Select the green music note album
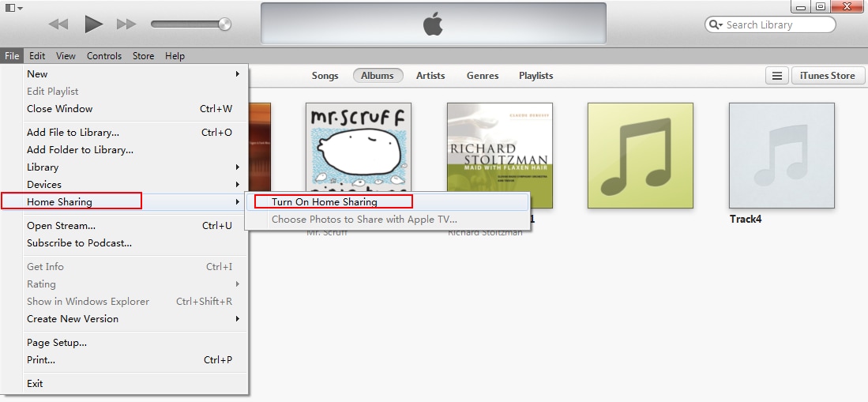 coord(641,156)
